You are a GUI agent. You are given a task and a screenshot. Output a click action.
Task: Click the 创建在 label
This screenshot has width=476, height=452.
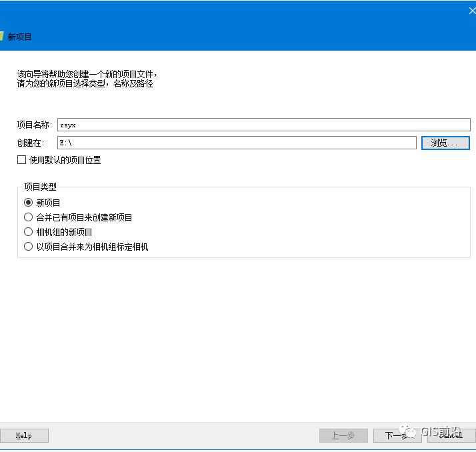pos(31,143)
